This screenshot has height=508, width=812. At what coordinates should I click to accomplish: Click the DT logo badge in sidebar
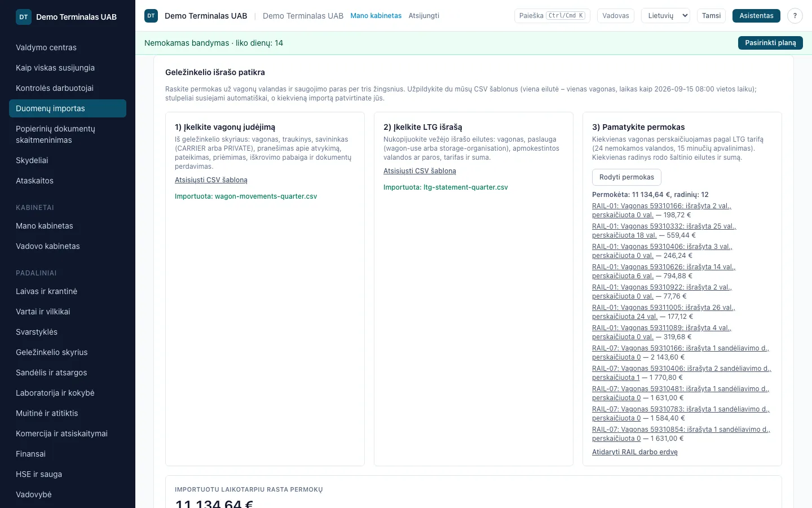coord(24,17)
